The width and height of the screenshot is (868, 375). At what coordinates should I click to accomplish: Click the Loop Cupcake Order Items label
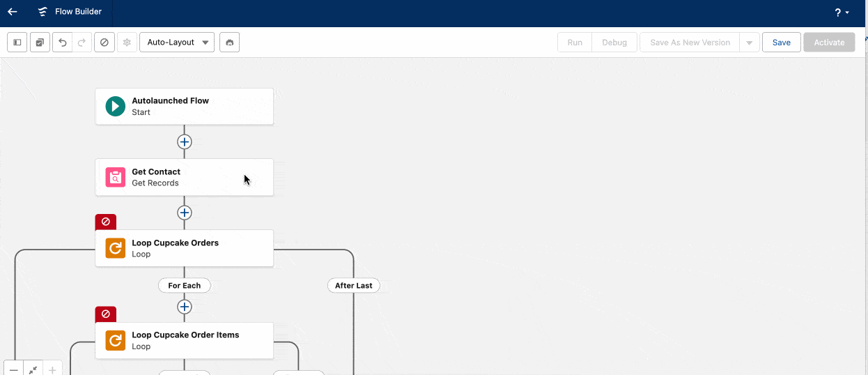pyautogui.click(x=185, y=335)
